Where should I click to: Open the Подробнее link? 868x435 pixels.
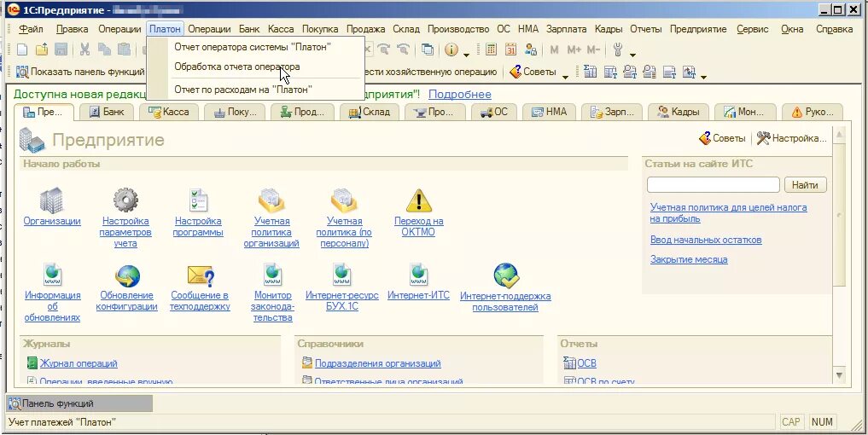459,95
